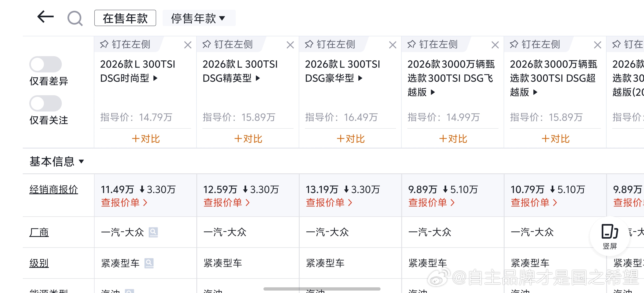Open the 经销商报价 row label
The height and width of the screenshot is (293, 644).
coord(53,189)
